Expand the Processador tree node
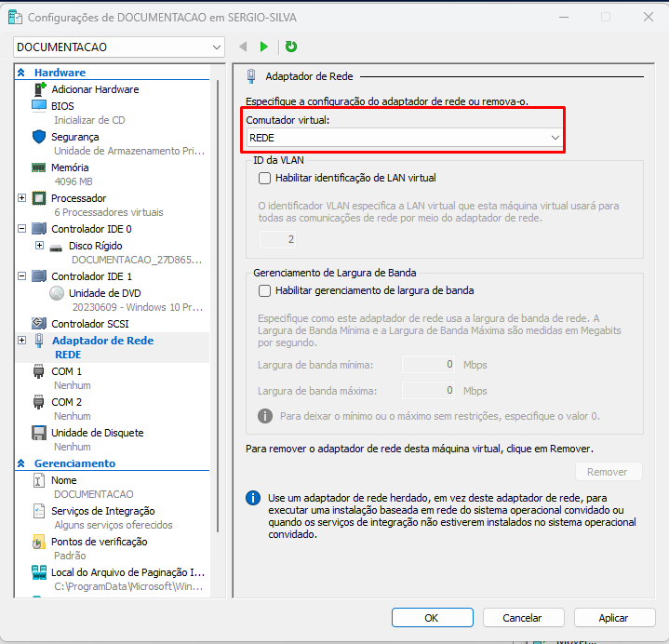Screen dimensions: 669x644 point(21,198)
